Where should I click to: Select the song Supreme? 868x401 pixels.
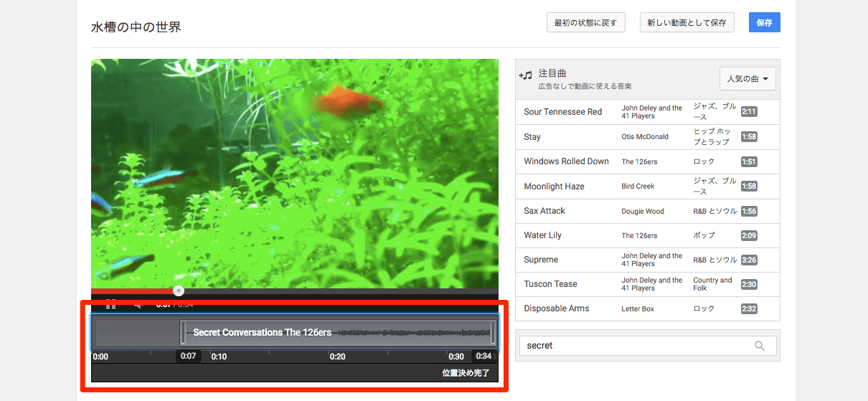coord(541,260)
